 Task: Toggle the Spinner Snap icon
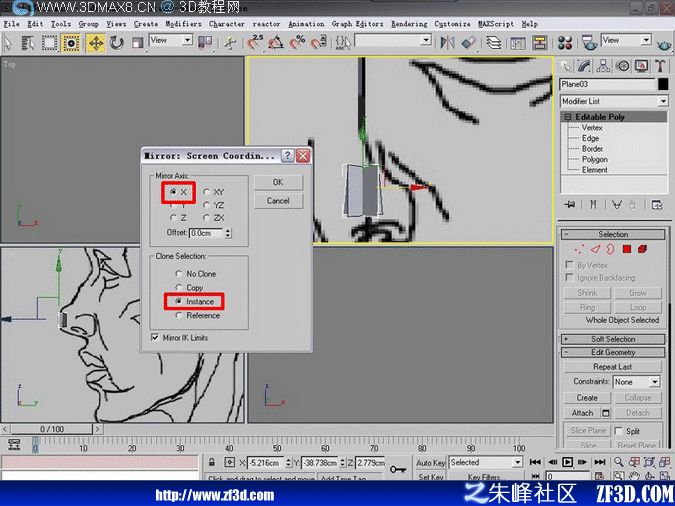click(318, 42)
